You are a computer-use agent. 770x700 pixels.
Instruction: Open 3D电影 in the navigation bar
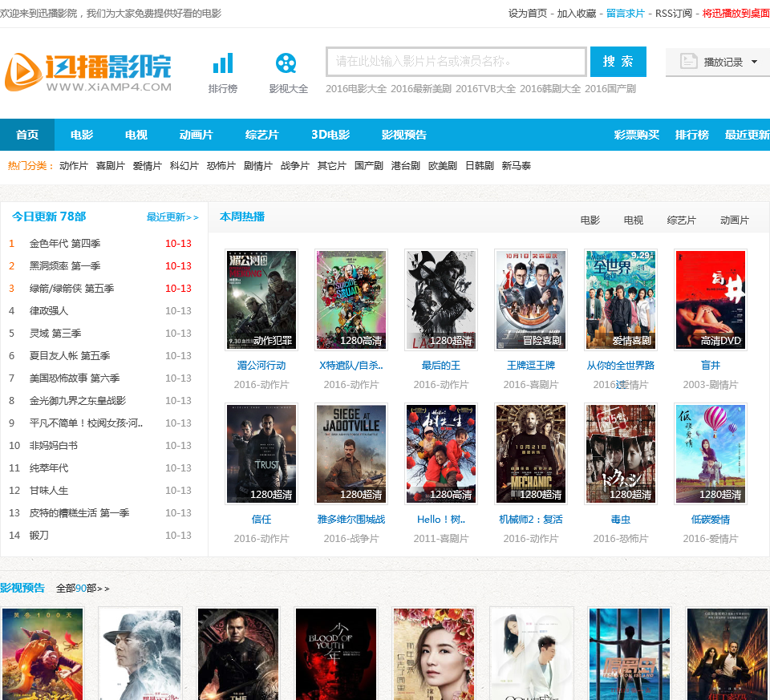coord(330,135)
